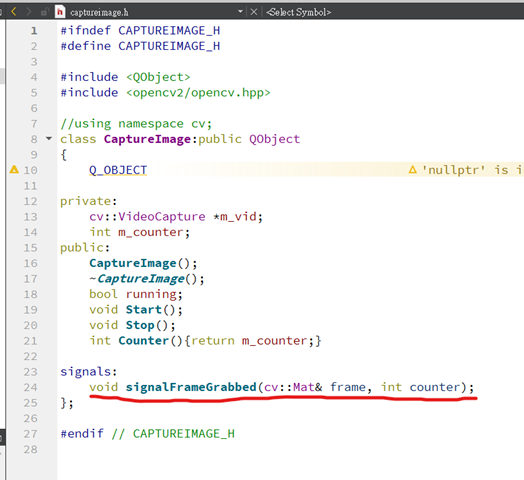Viewport: 524px width, 480px height.
Task: Click the warning triangle beside line 10
Action: (x=14, y=169)
